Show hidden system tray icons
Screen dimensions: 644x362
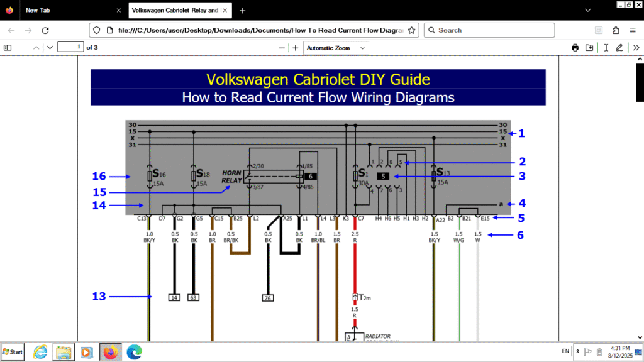click(x=577, y=352)
